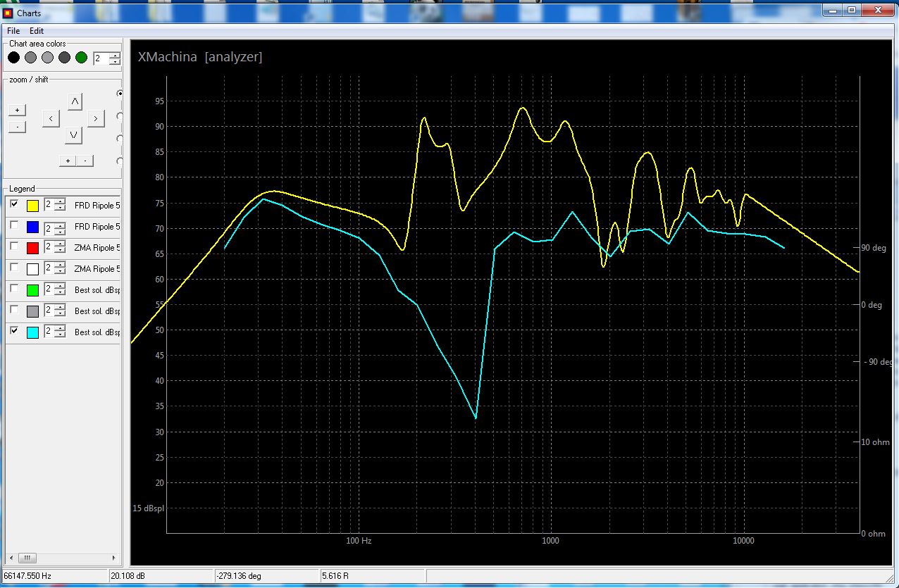Click the Charts window title bar icon
This screenshot has width=899, height=588.
(8, 13)
